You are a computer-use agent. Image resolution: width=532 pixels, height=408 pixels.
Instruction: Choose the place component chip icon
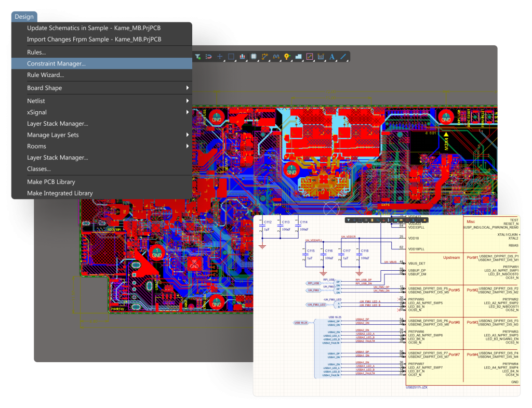click(x=254, y=57)
